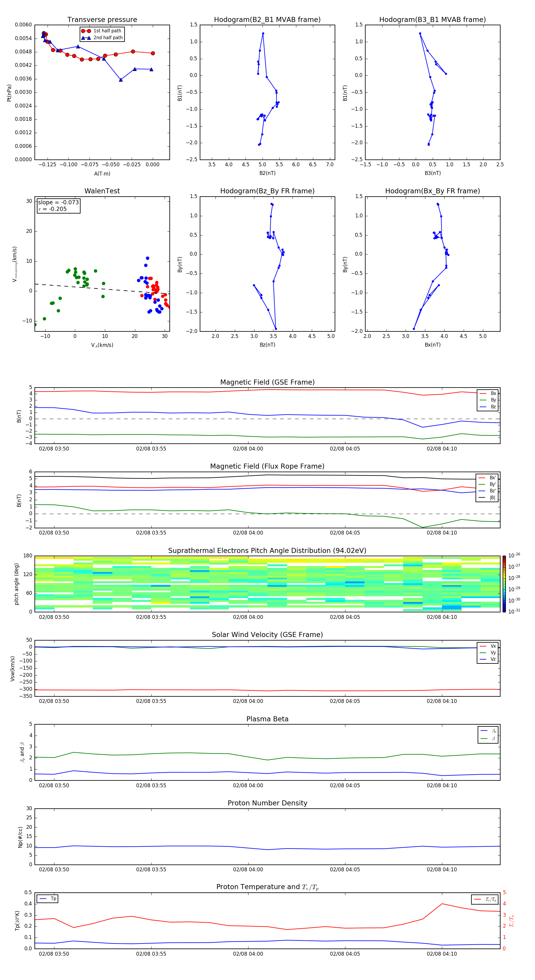This screenshot has width=535, height=980.
Task: Click "02/08 04:00" tick under Proton Temperature plot
Action: (x=248, y=954)
